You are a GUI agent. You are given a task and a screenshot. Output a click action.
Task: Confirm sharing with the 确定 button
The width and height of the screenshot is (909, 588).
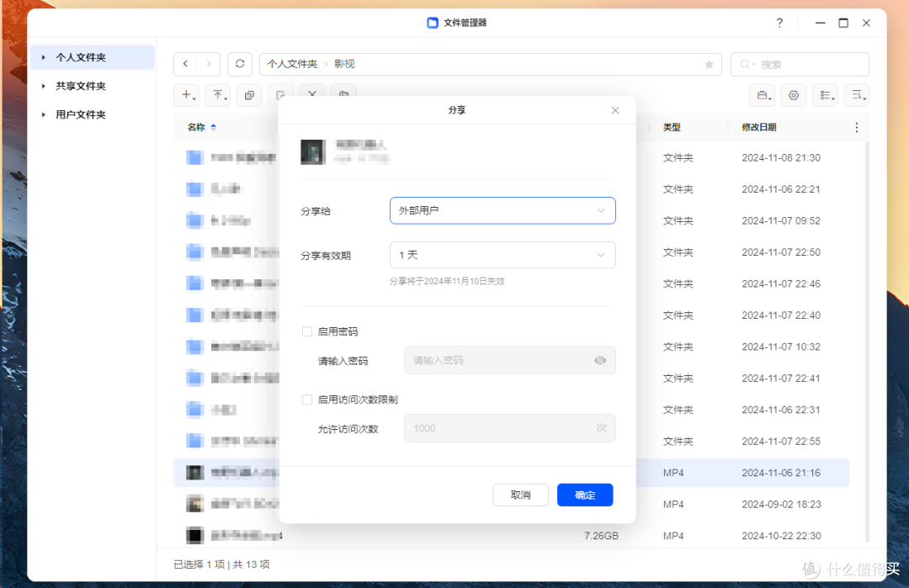coord(585,495)
